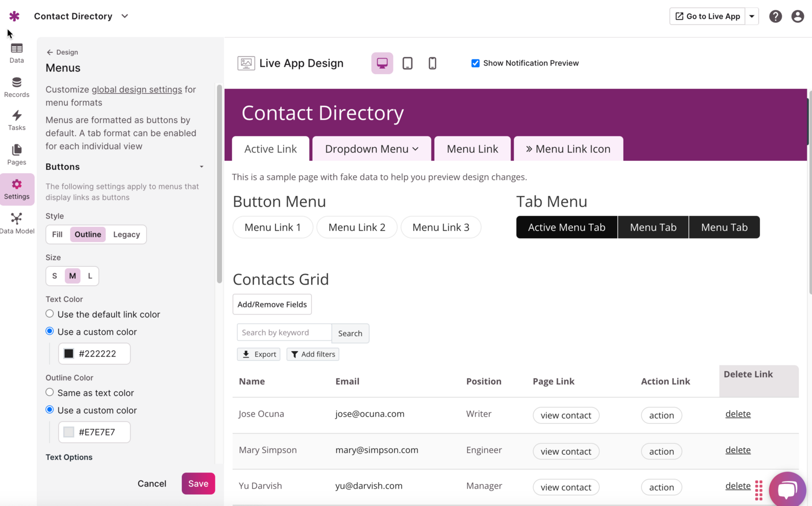Select the Fill button style

pos(57,234)
